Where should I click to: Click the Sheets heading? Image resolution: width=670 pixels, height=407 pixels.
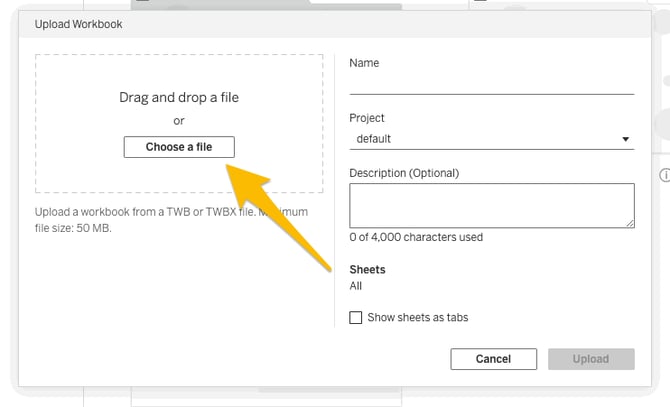click(367, 269)
